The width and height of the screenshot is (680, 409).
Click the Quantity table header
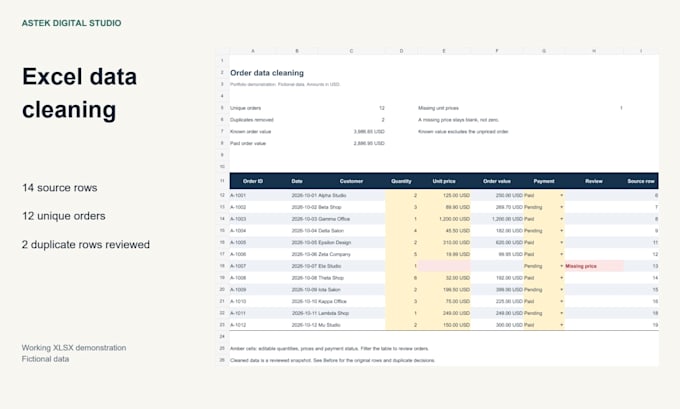click(x=401, y=181)
